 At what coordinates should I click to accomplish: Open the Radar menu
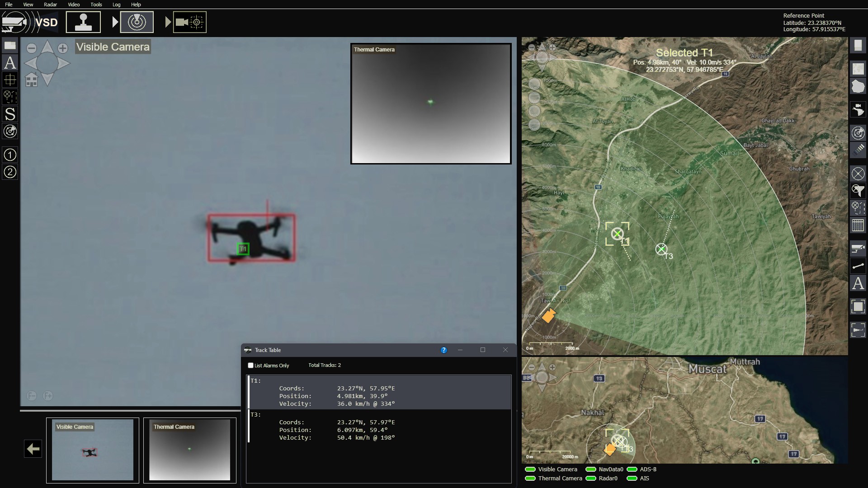[x=50, y=5]
